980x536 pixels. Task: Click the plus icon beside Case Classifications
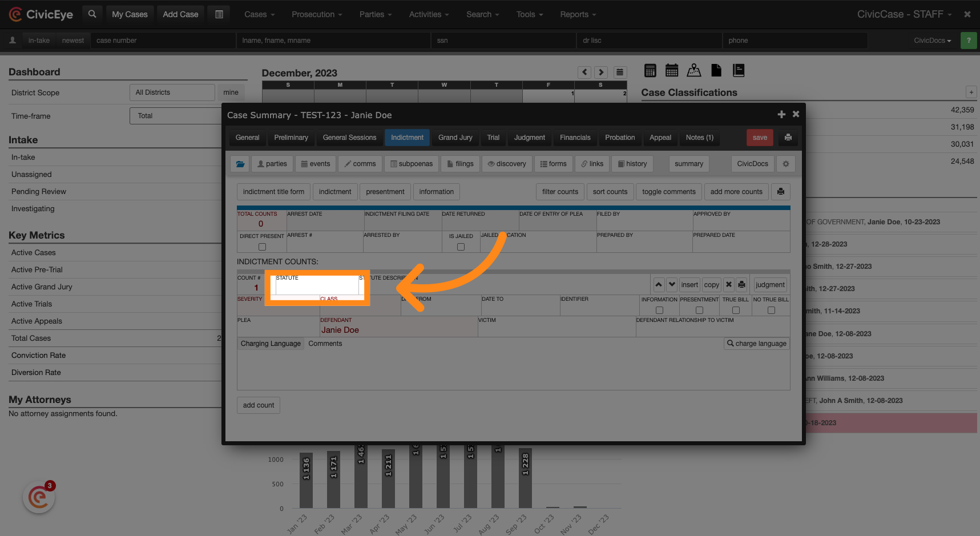click(x=971, y=92)
